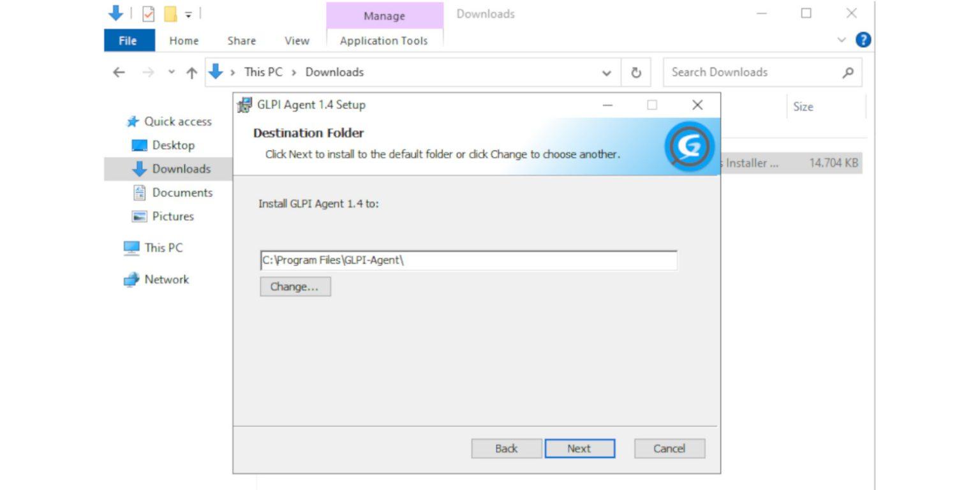Switch to the View ribbon tab
This screenshot has height=490, width=980.
296,40
